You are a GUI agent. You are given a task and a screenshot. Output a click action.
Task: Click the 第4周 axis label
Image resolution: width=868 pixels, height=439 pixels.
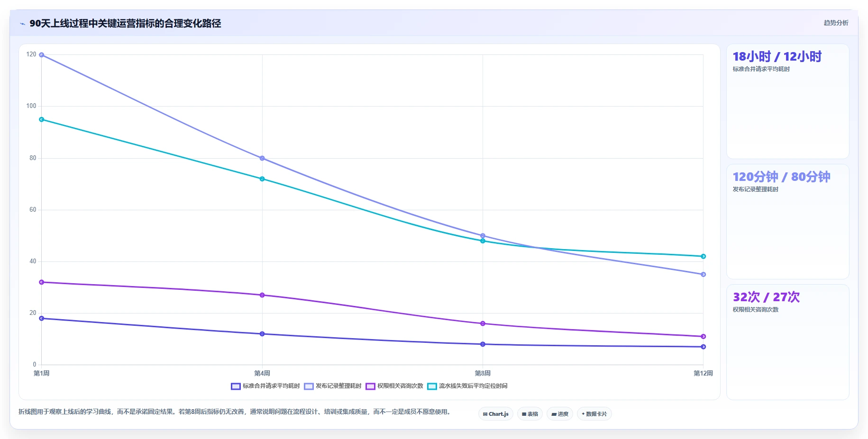coord(262,373)
